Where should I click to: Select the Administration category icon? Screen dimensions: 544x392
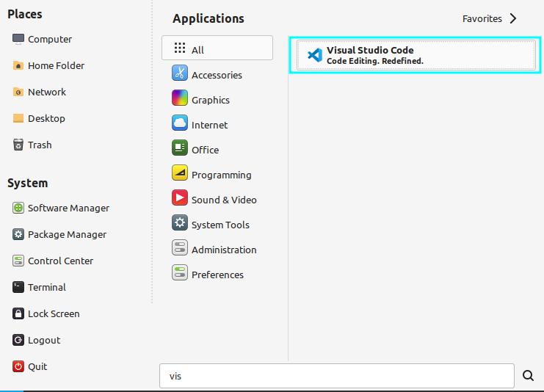click(x=180, y=248)
